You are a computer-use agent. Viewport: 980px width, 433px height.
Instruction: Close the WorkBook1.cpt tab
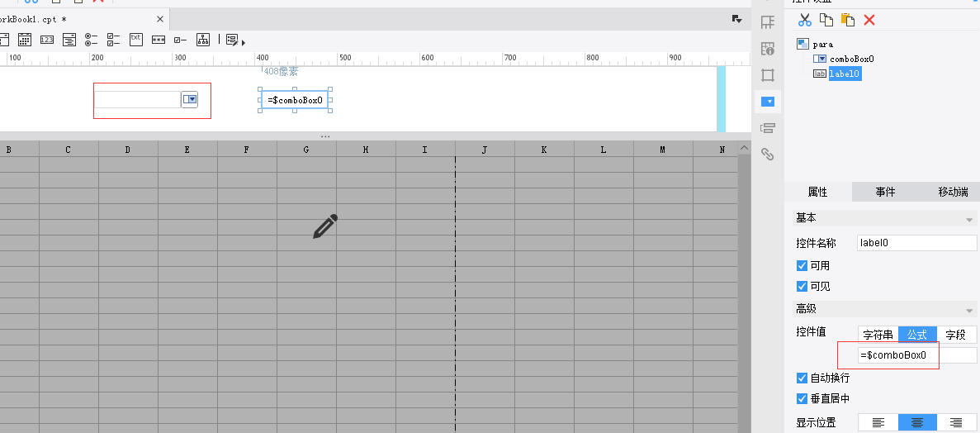coord(161,19)
